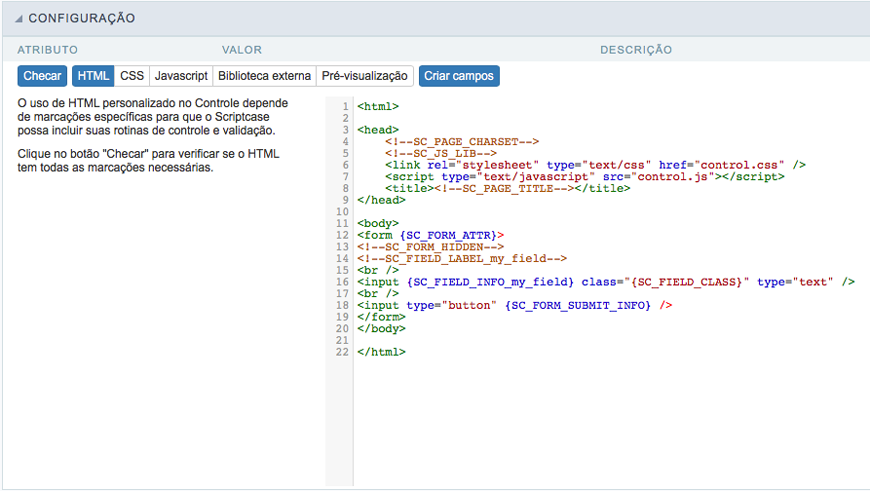
Task: Click the Criar campos button
Action: coord(459,76)
